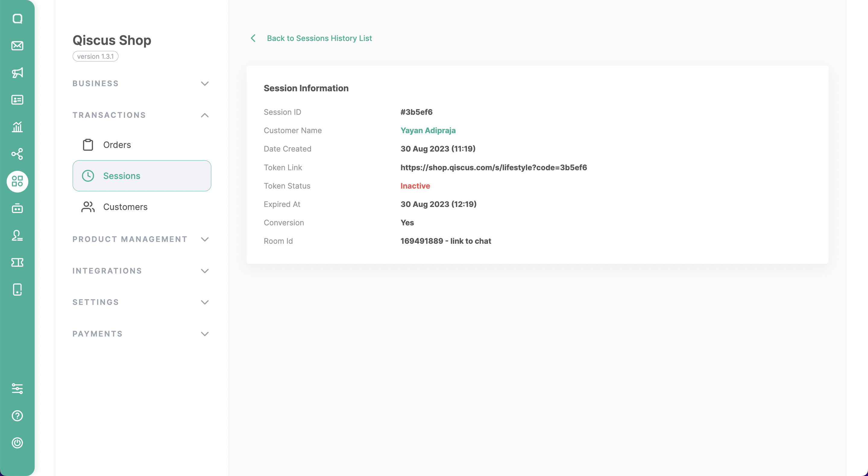This screenshot has width=868, height=476.
Task: Open the sliders settings icon
Action: click(17, 388)
